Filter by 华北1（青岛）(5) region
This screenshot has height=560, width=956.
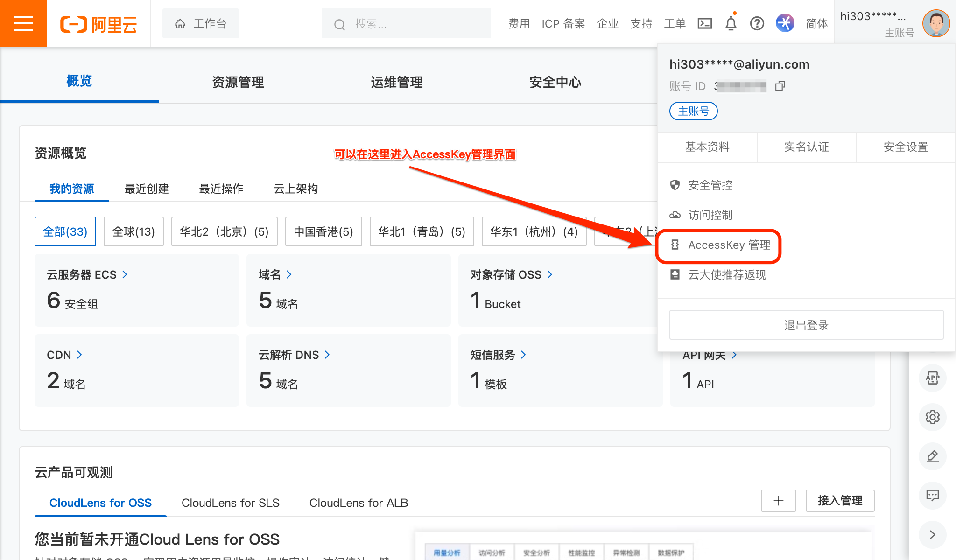(422, 231)
